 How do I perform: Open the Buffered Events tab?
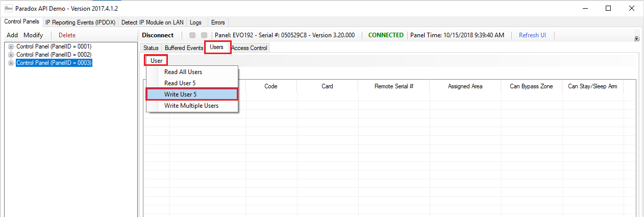(x=184, y=48)
